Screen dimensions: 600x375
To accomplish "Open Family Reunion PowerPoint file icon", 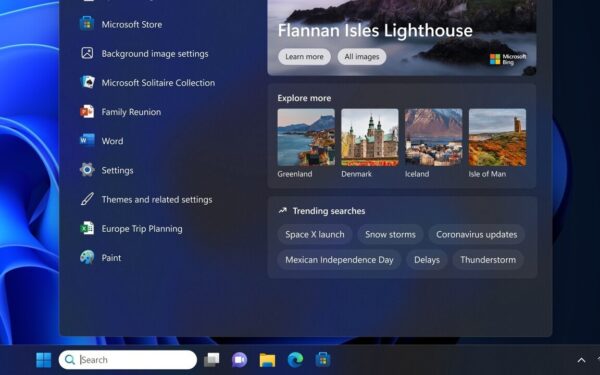I will pos(87,112).
